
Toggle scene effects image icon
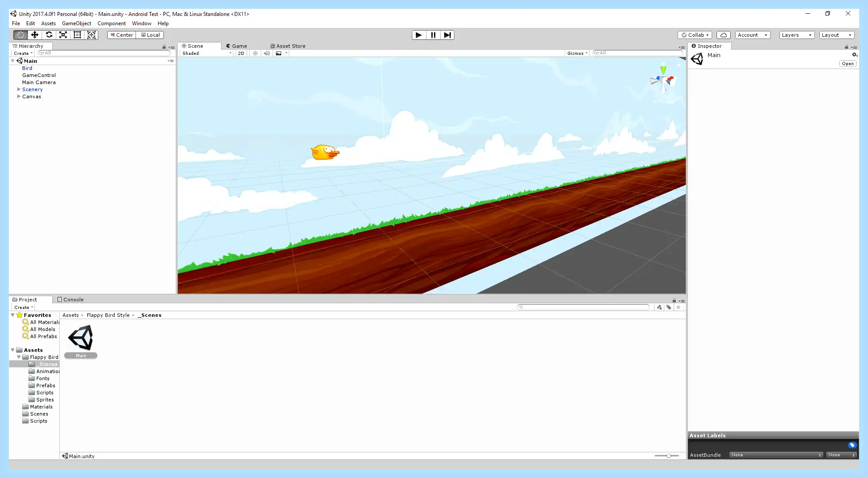click(279, 53)
